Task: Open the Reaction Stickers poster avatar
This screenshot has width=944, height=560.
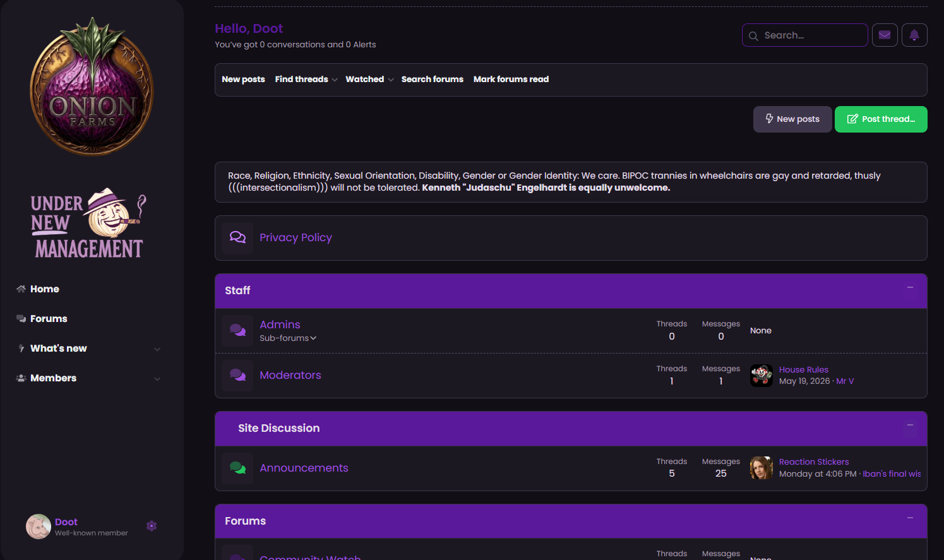Action: pyautogui.click(x=761, y=468)
